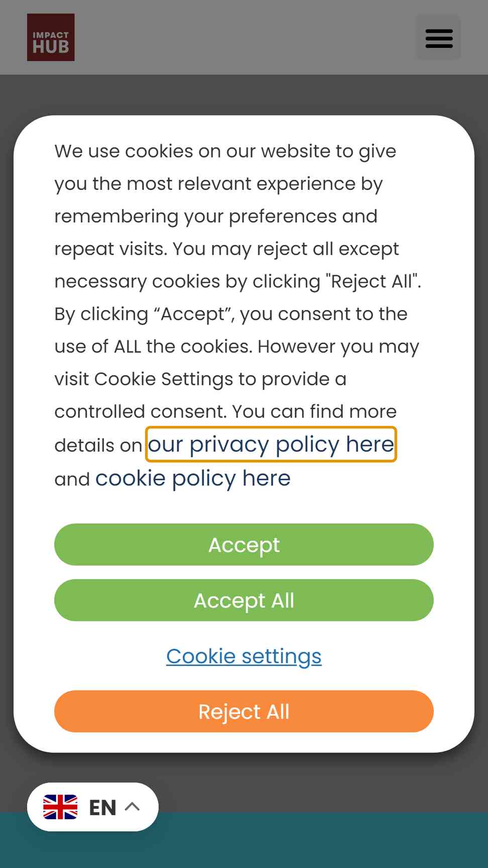Click 'Cookie Settings' words inside the paragraph

coord(163,379)
